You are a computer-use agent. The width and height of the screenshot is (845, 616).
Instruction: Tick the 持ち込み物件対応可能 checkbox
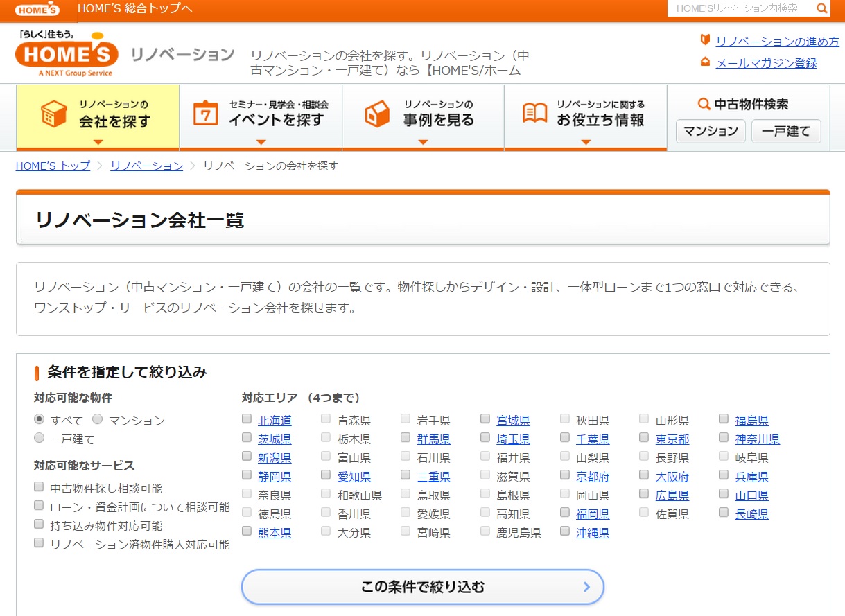click(x=39, y=525)
